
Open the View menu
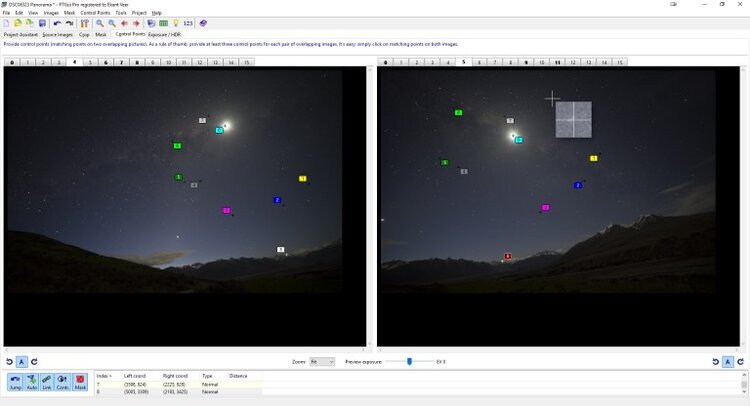coord(33,13)
